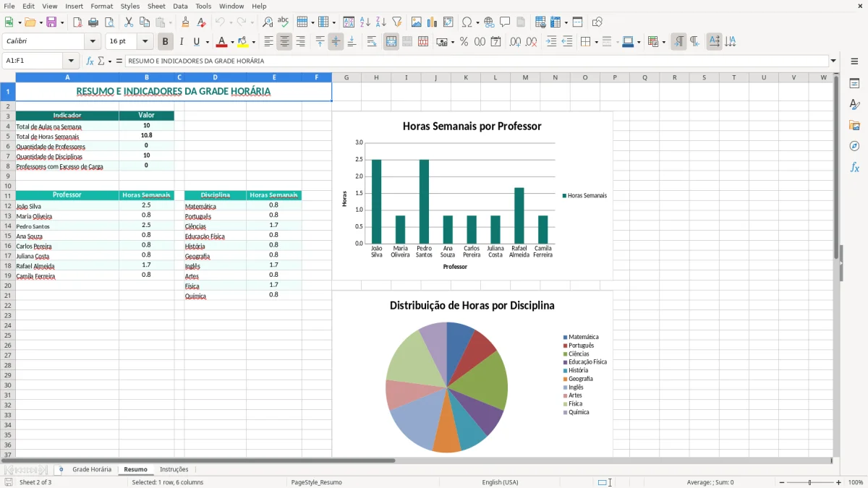Image resolution: width=868 pixels, height=488 pixels.
Task: Open Find & Replace icon
Action: [x=268, y=22]
